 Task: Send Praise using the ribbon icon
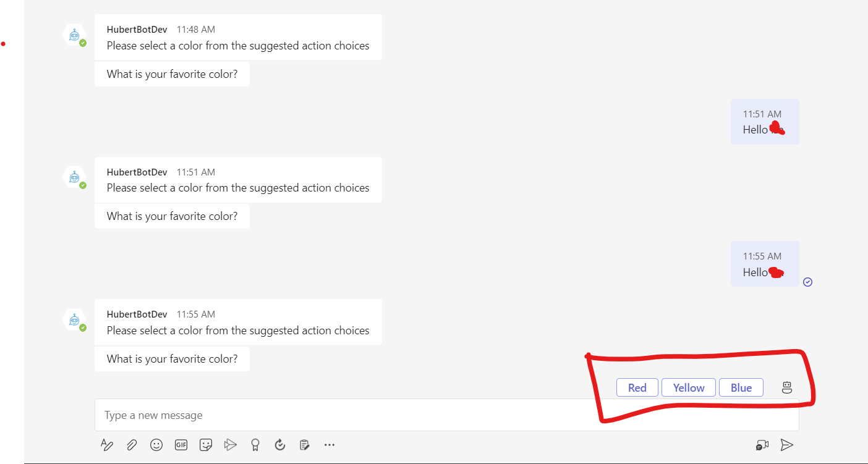click(255, 444)
